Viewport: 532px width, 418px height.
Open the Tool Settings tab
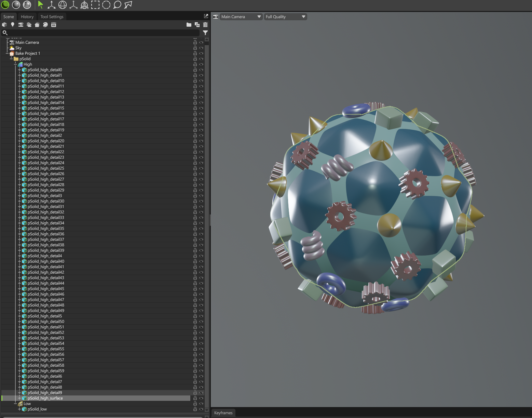(x=52, y=17)
